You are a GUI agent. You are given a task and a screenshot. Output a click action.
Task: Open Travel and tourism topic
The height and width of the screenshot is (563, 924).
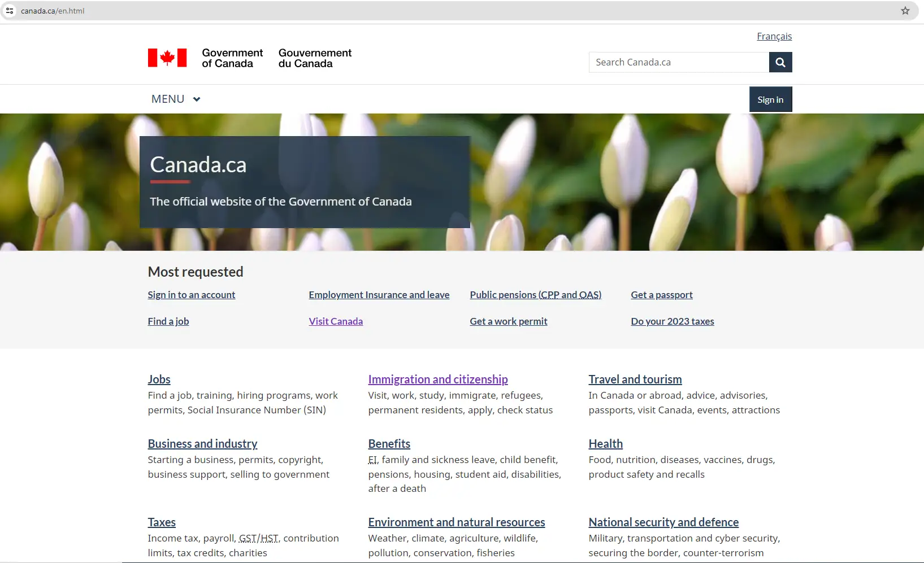pyautogui.click(x=635, y=379)
